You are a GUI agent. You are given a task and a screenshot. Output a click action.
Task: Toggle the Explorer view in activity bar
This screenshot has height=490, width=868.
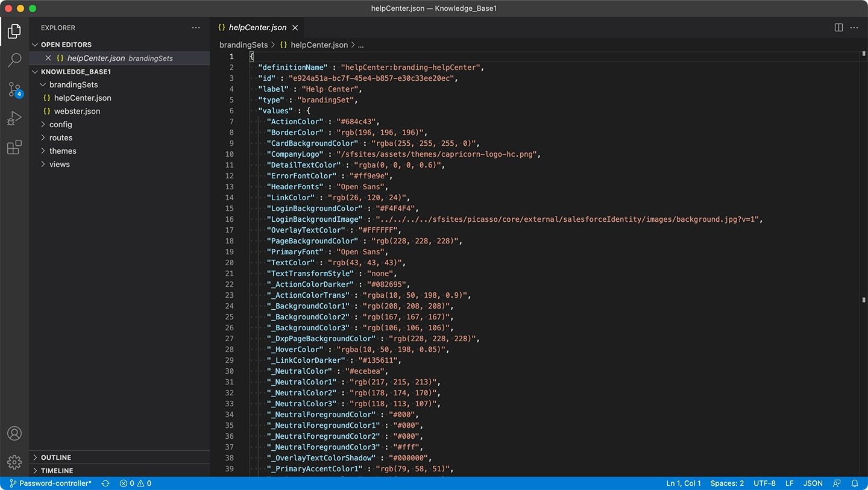coord(14,31)
